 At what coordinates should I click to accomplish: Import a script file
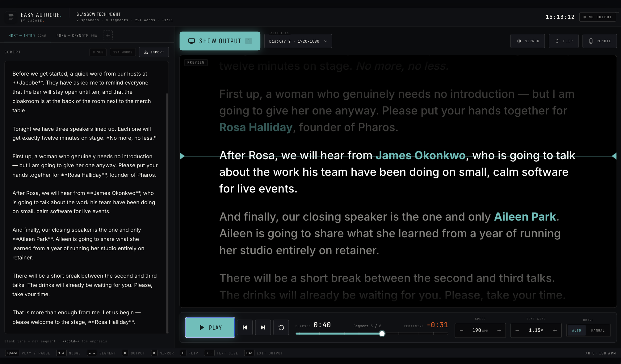154,52
